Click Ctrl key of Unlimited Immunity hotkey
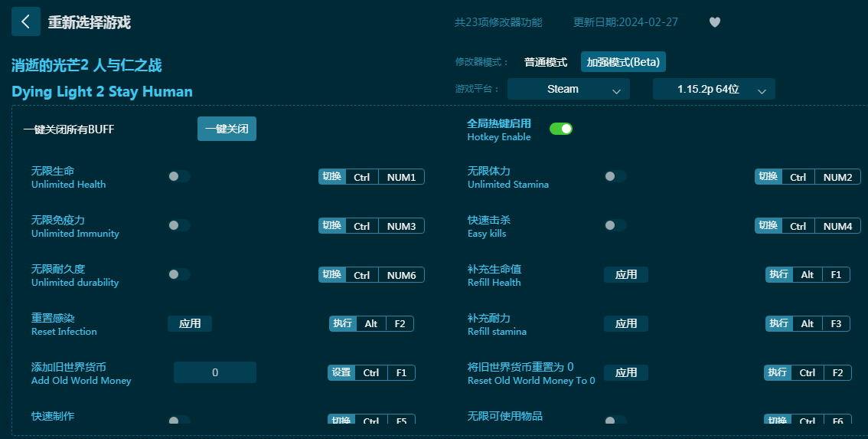 coord(361,226)
